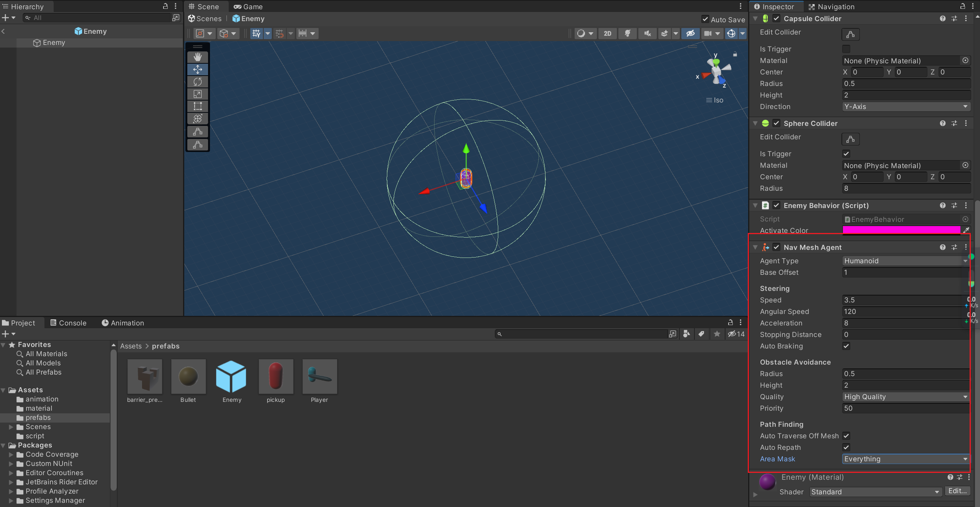Image resolution: width=980 pixels, height=507 pixels.
Task: Select the Transform tool
Action: [198, 119]
